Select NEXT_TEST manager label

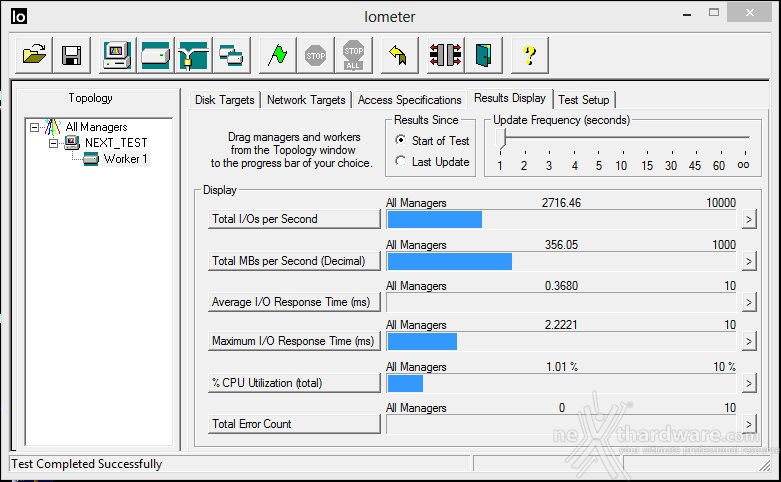click(116, 143)
